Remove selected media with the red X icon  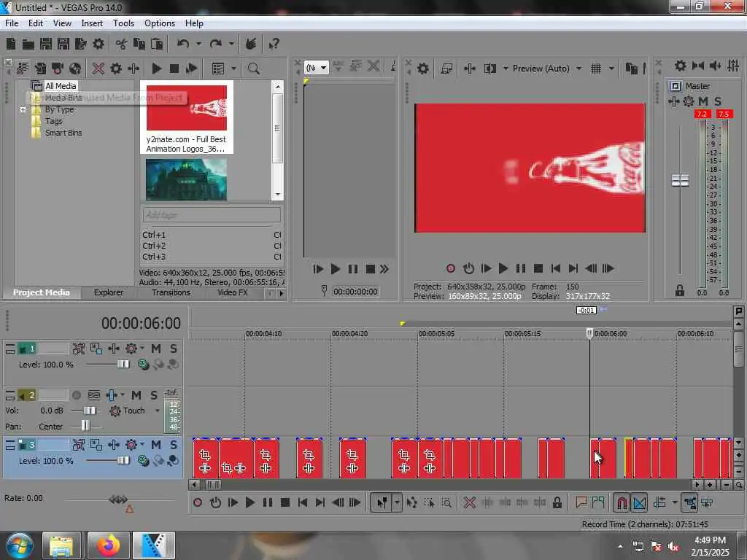pos(98,69)
